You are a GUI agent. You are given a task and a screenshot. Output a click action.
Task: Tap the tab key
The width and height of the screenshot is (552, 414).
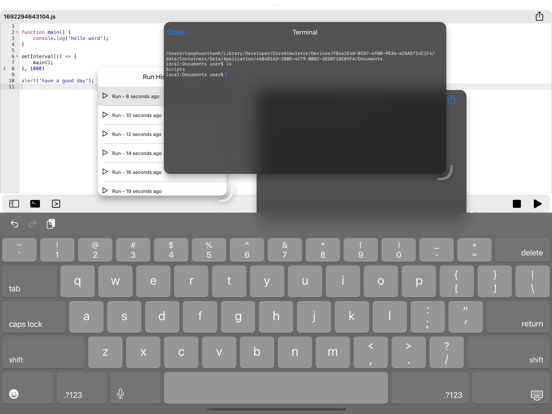pyautogui.click(x=29, y=281)
